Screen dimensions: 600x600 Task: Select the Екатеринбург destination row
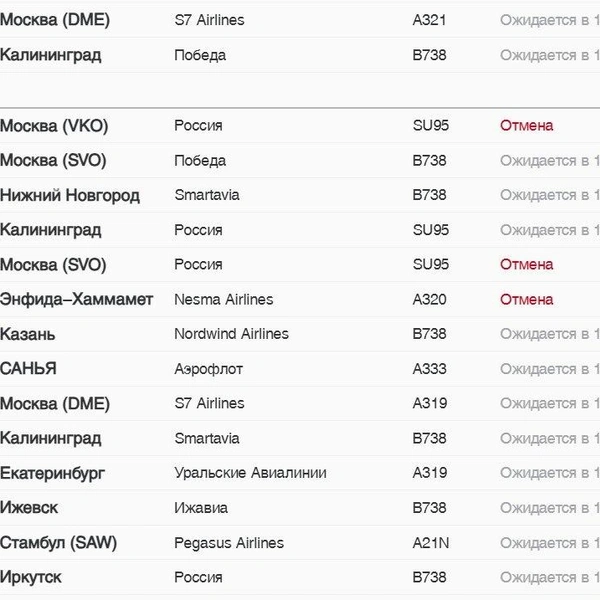click(300, 473)
